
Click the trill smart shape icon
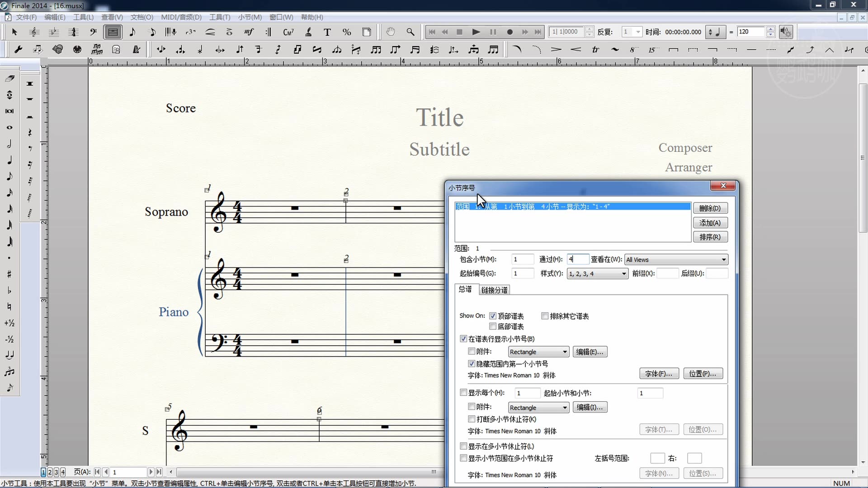coord(595,50)
